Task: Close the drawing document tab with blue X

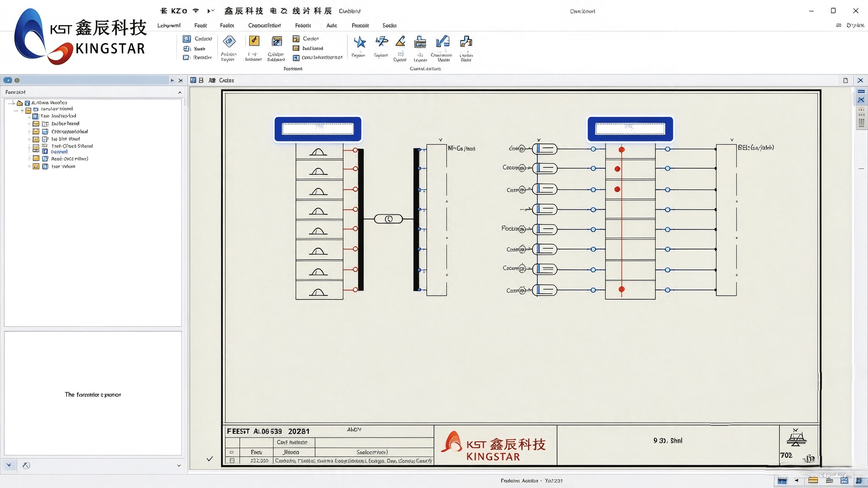Action: [860, 80]
